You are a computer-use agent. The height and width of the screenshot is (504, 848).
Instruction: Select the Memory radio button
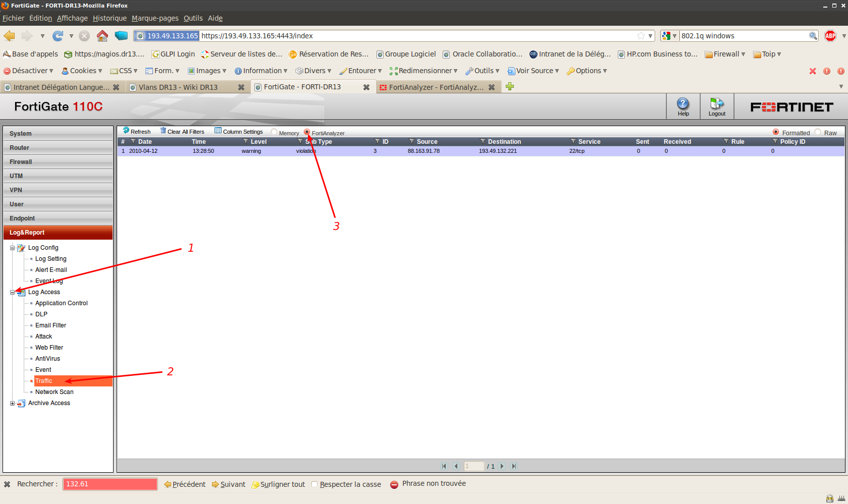(274, 132)
